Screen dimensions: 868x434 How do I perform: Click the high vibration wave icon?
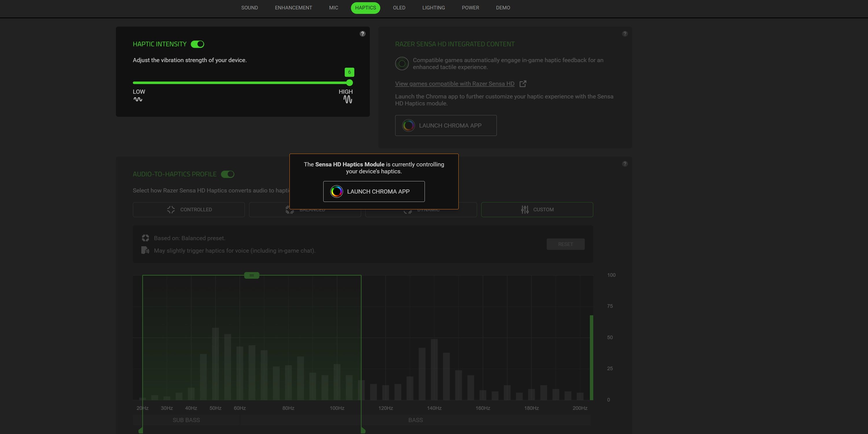(348, 100)
